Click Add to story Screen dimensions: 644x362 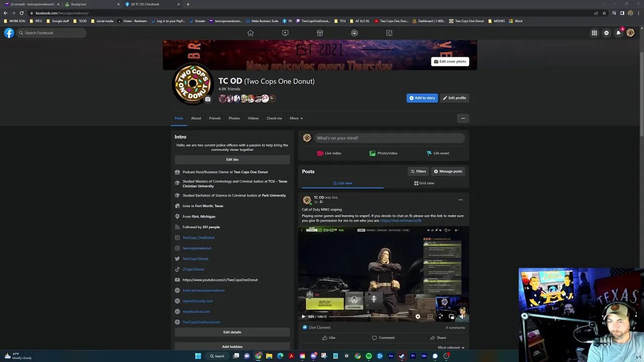point(422,98)
